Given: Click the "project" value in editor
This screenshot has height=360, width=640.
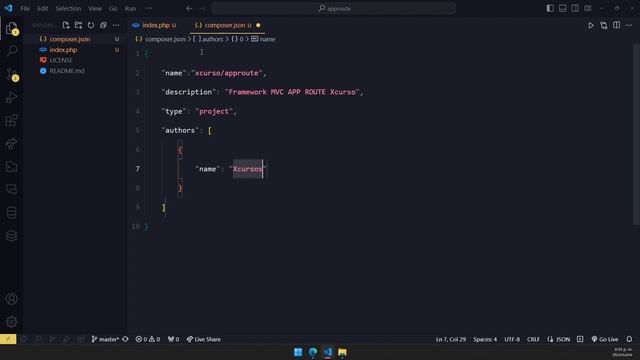Looking at the screenshot, I should [213, 111].
